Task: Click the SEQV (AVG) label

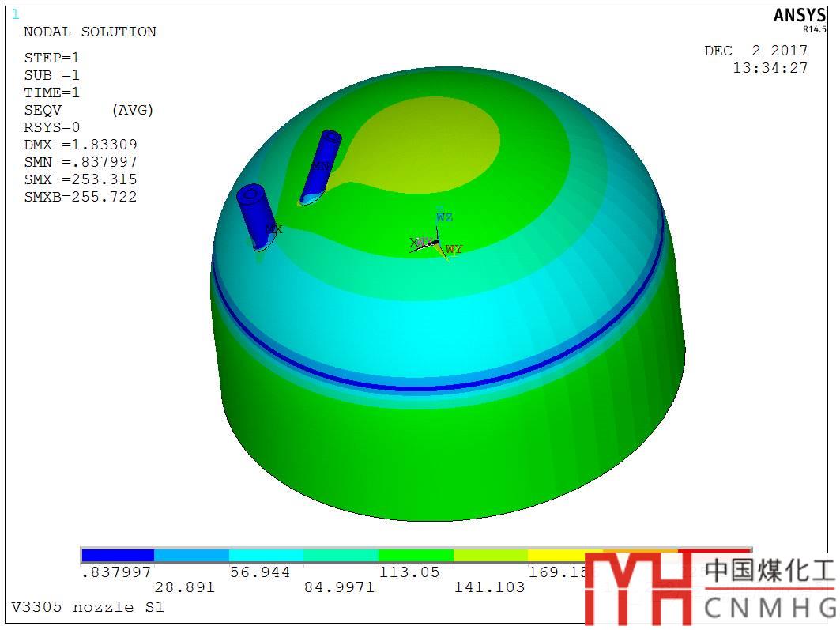Action: click(89, 110)
